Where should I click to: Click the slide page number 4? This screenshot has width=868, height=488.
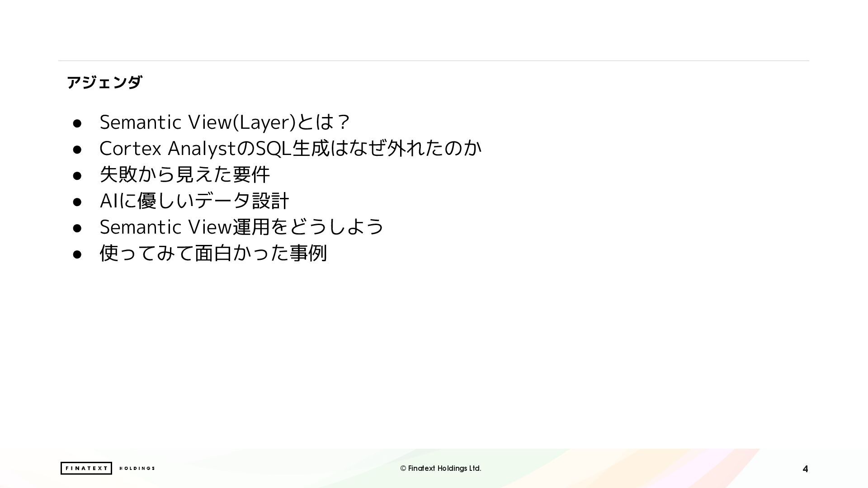pyautogui.click(x=805, y=469)
